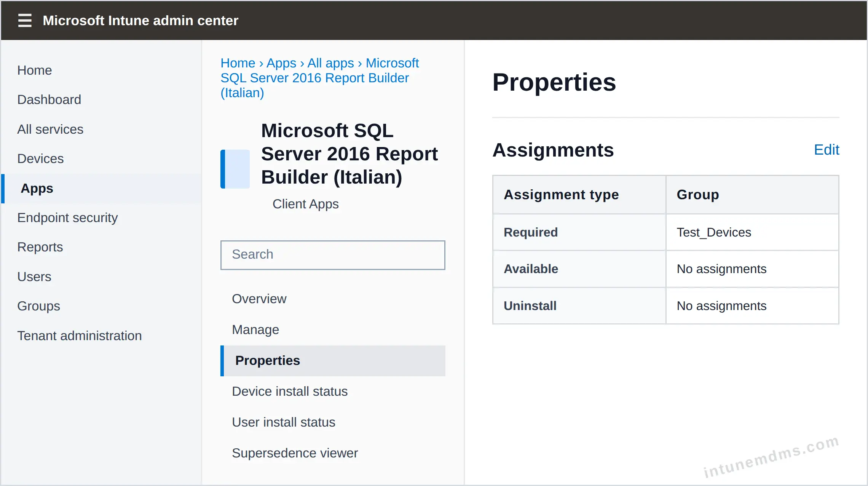
Task: Click the Microsoft SQL Server Report Builder breadcrumb
Action: coord(319,78)
